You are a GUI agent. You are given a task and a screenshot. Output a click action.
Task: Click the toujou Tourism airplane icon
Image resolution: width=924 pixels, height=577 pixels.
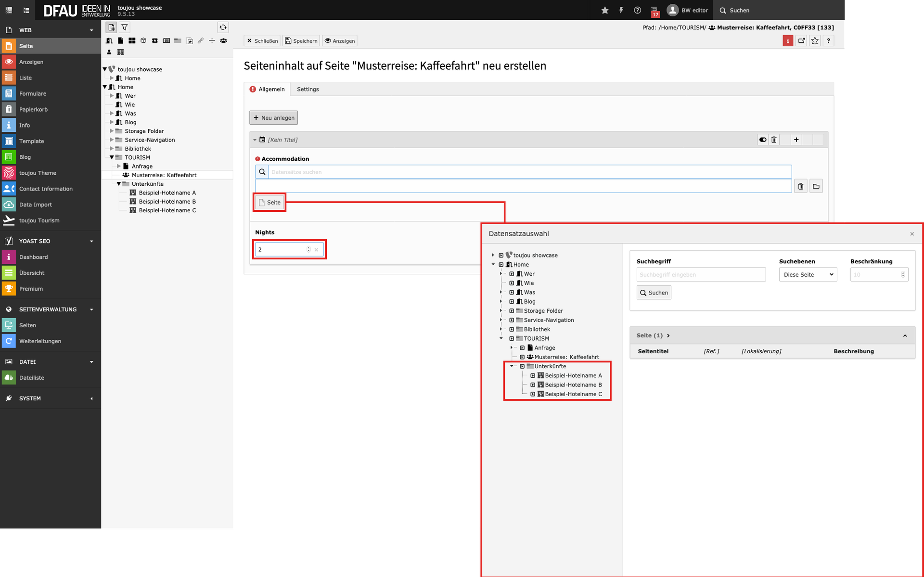(x=9, y=220)
